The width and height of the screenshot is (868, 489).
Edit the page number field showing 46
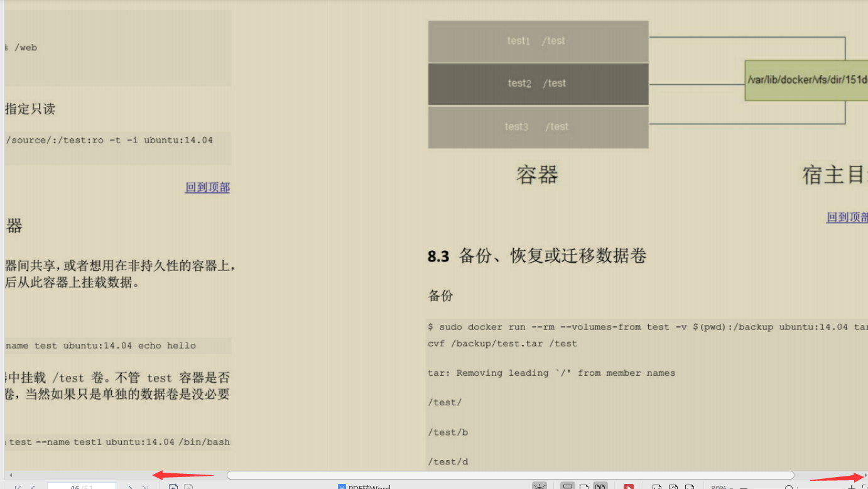pyautogui.click(x=82, y=486)
